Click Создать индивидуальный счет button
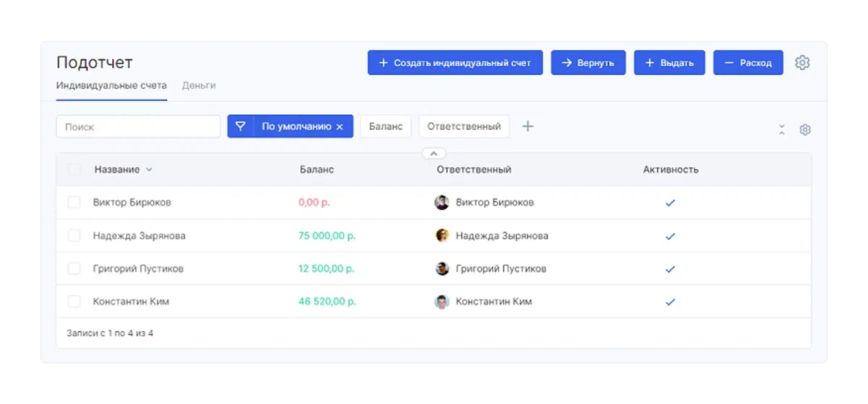The image size is (868, 404). 455,63
